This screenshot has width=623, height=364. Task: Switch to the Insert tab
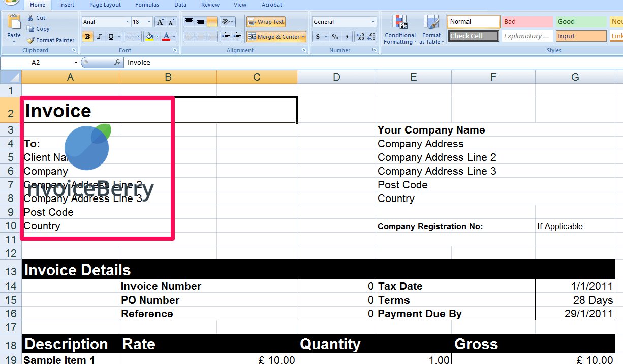[67, 5]
